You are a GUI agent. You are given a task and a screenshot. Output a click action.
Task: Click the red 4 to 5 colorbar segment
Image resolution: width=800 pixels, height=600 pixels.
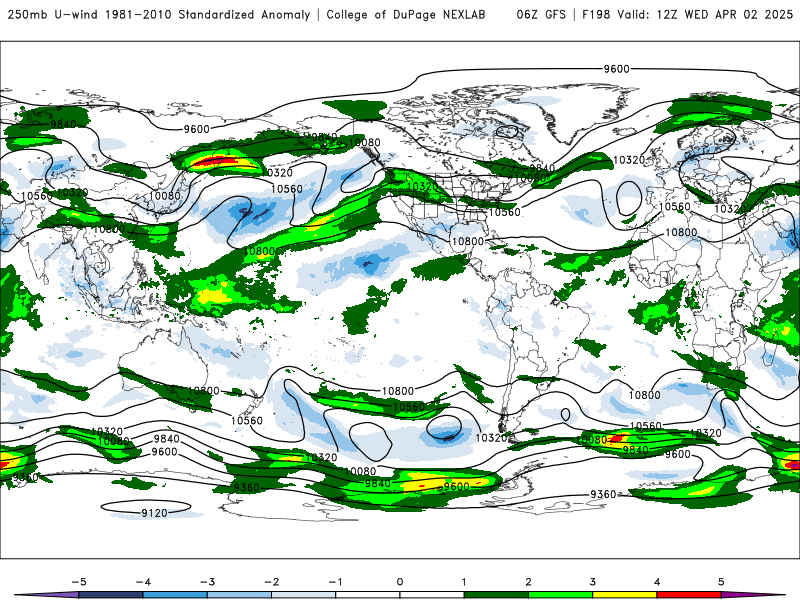click(689, 595)
